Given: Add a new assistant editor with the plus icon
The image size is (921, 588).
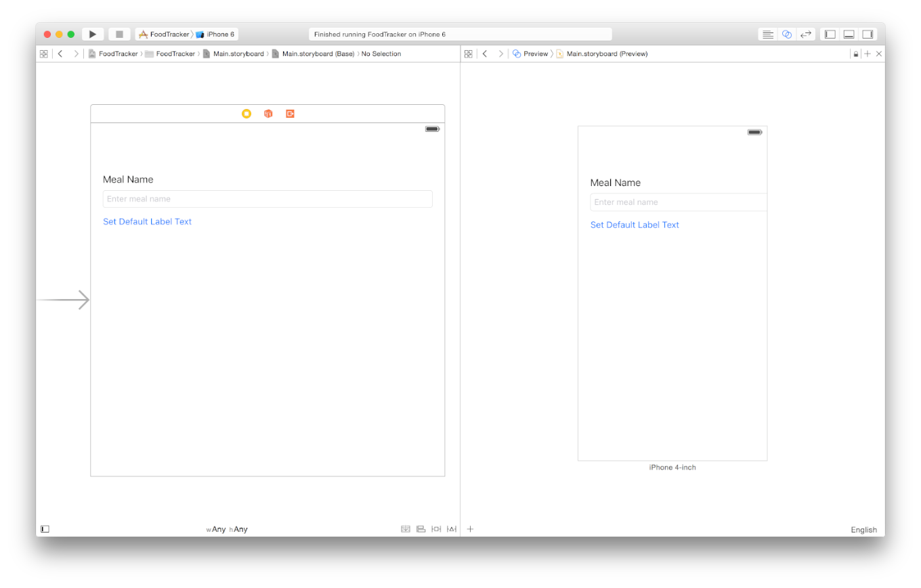Looking at the screenshot, I should [x=868, y=53].
